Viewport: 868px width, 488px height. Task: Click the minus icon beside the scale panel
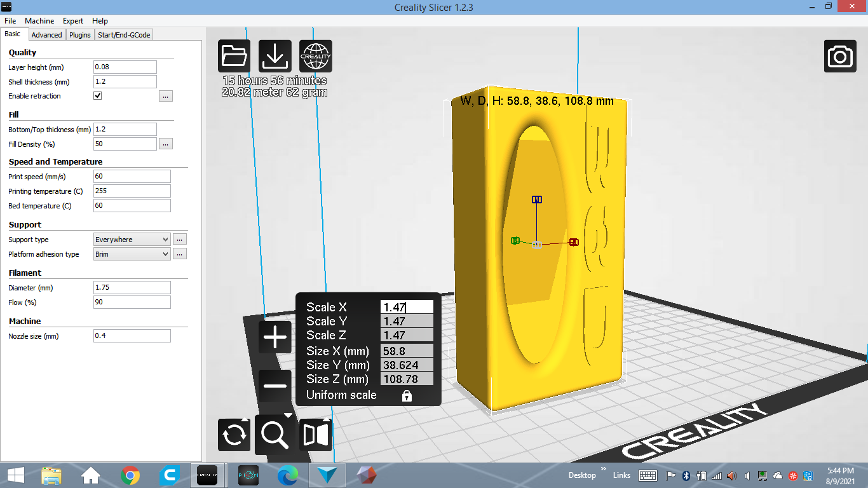[275, 386]
